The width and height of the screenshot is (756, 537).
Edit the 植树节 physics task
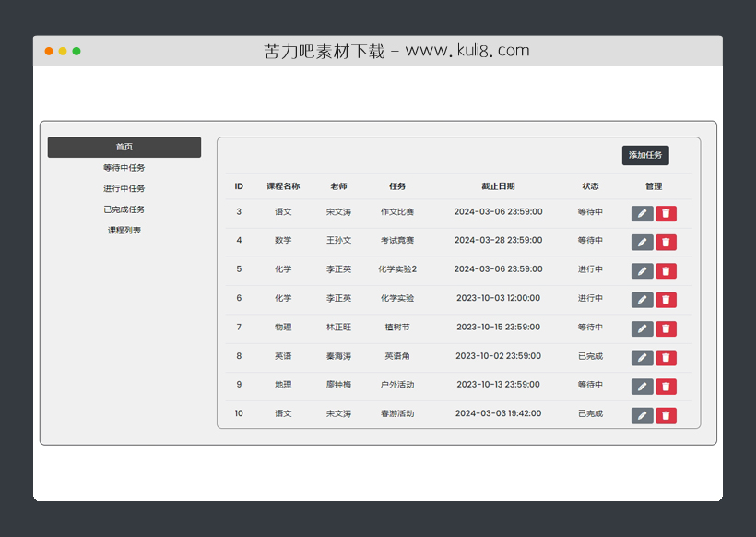(642, 328)
